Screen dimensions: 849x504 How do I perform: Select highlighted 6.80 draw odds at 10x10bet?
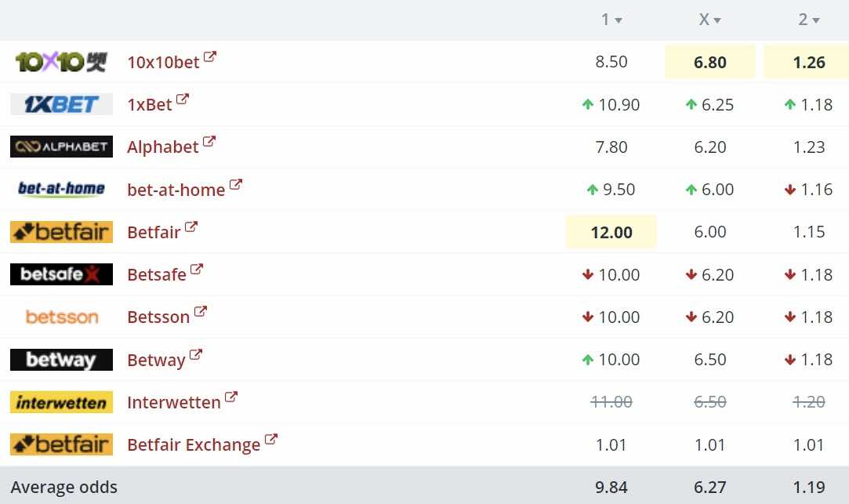coord(709,62)
